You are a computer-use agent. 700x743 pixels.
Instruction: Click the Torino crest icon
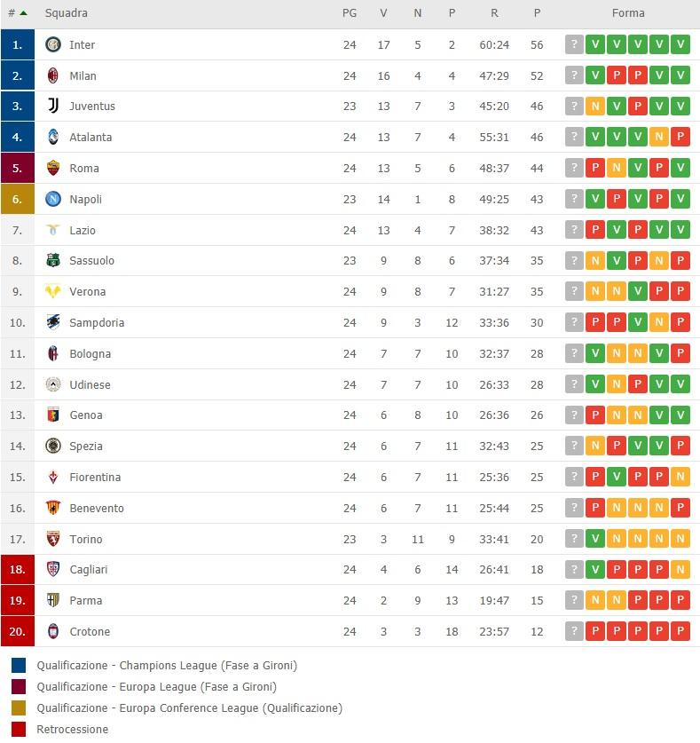click(x=53, y=539)
